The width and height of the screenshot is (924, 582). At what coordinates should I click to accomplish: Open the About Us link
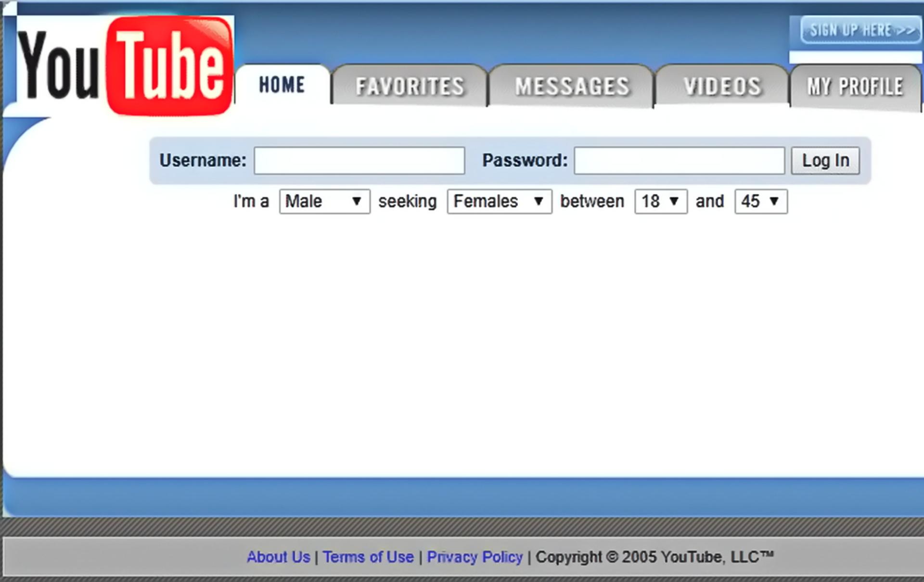point(278,557)
